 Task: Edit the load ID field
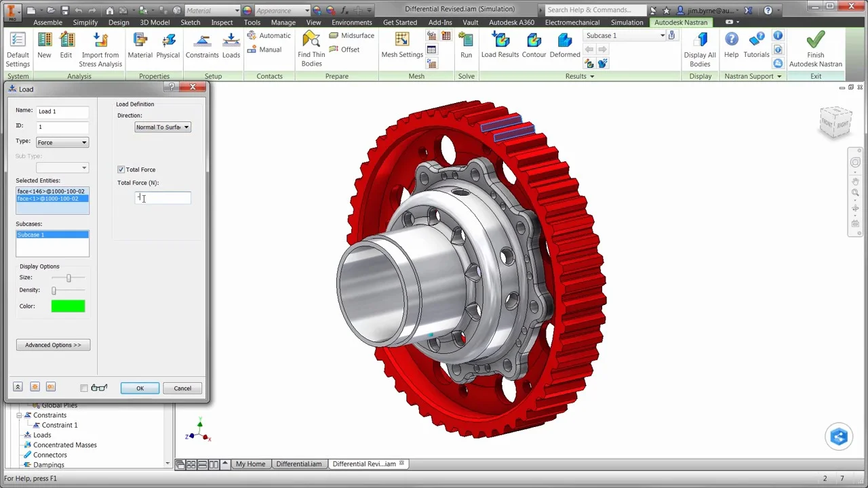[x=62, y=127]
